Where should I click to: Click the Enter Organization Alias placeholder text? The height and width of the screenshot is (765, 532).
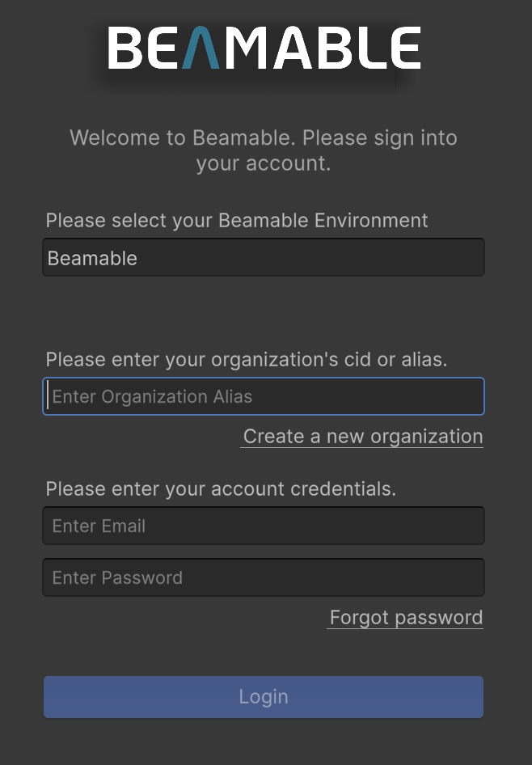pyautogui.click(x=152, y=397)
